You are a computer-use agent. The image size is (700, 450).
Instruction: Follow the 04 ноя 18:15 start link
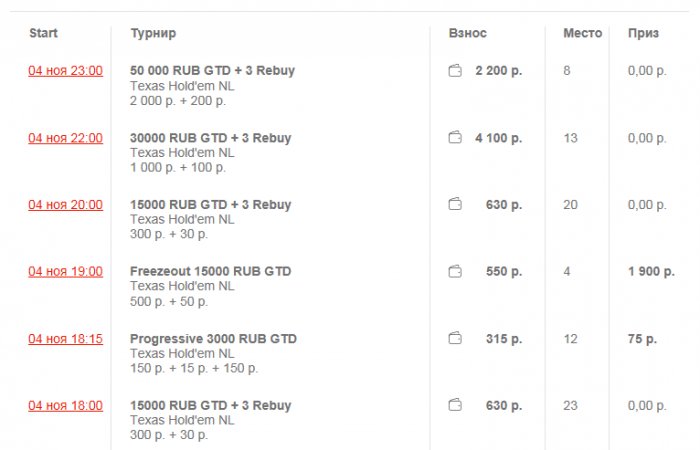click(x=65, y=339)
